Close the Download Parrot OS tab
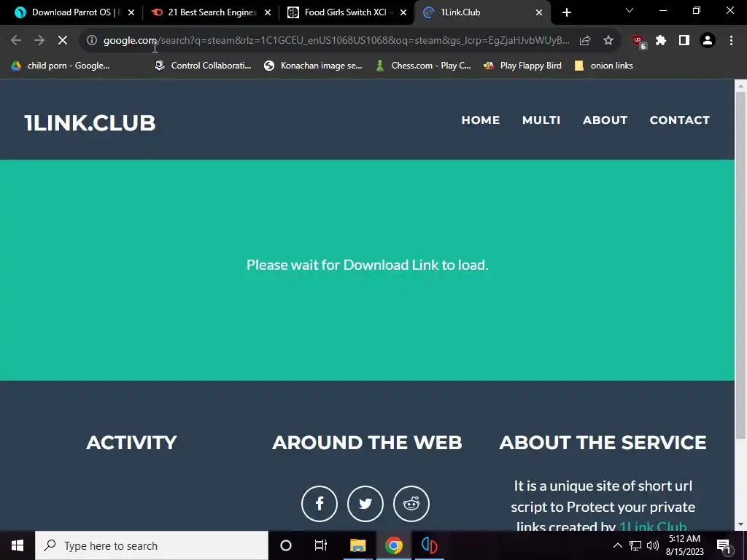This screenshot has height=560, width=747. (131, 12)
